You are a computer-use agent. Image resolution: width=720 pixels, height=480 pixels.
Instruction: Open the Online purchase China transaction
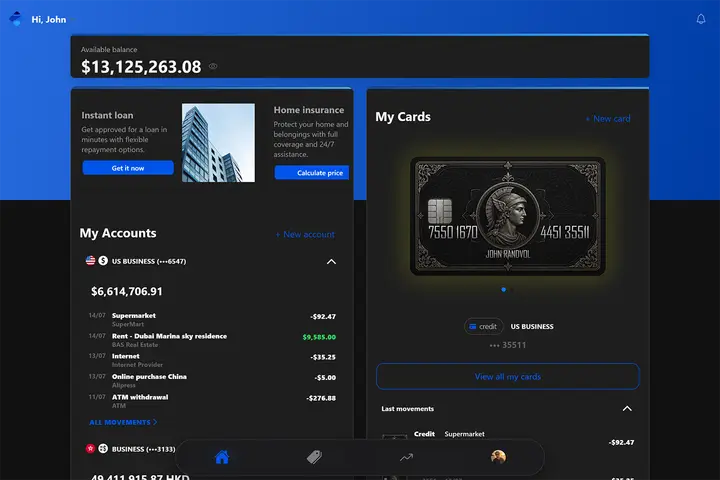(212, 380)
